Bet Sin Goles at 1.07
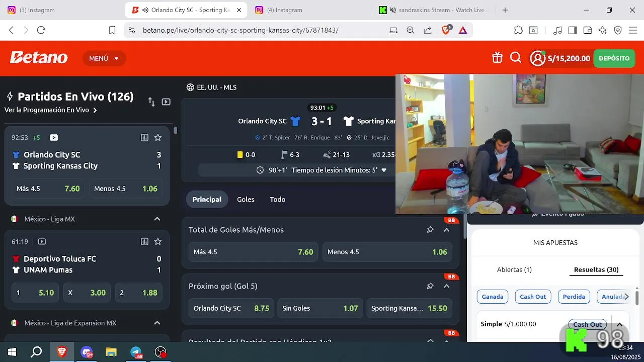Screen dimensions: 644x362 (320, 308)
